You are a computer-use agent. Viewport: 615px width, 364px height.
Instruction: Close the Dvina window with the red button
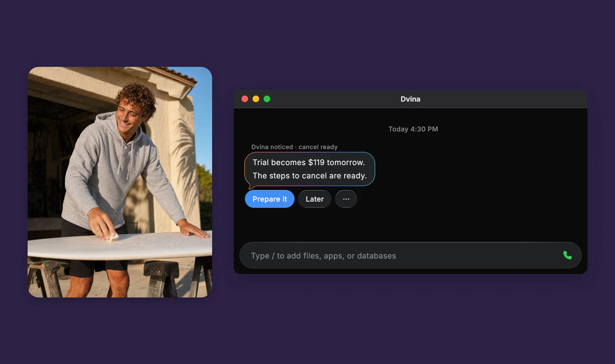[x=245, y=99]
